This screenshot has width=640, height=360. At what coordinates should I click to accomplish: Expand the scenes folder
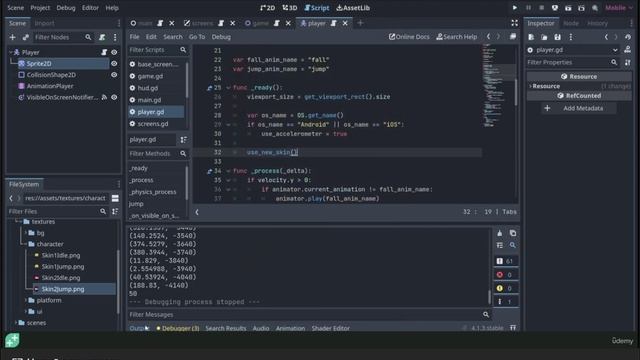pos(16,323)
